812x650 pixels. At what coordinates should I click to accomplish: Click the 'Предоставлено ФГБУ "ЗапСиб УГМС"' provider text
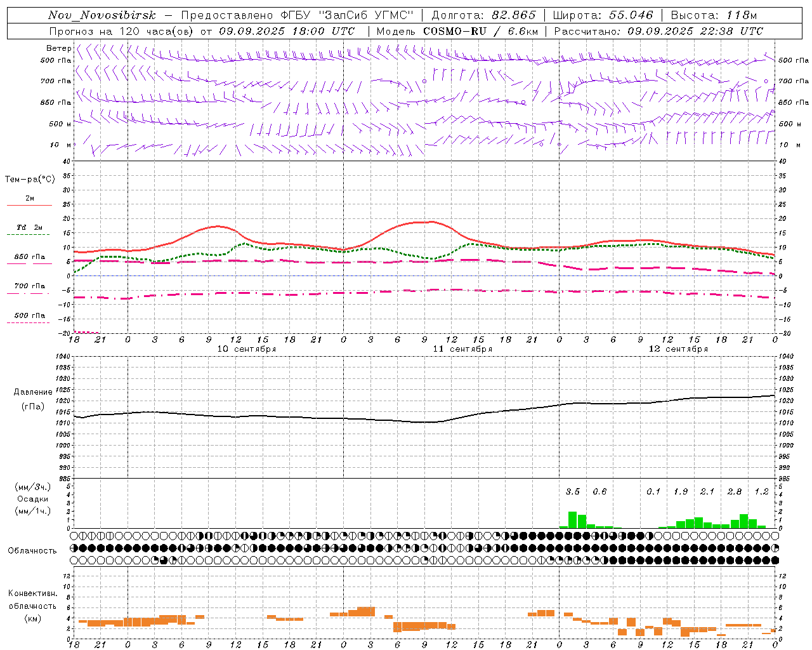(298, 15)
